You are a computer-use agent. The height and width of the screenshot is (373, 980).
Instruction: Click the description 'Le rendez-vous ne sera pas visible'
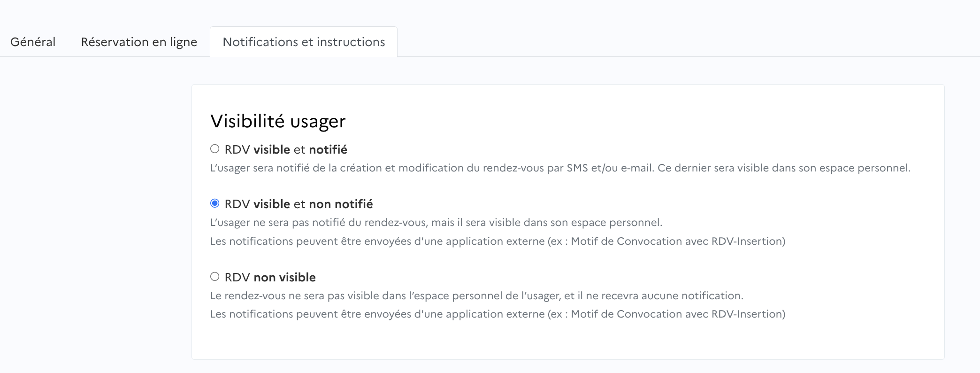click(x=476, y=295)
